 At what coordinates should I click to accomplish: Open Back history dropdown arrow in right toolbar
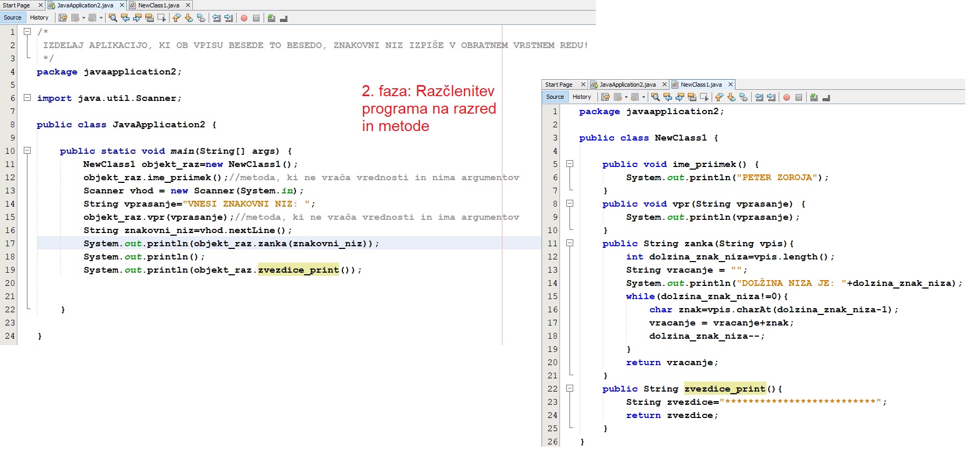tap(626, 97)
